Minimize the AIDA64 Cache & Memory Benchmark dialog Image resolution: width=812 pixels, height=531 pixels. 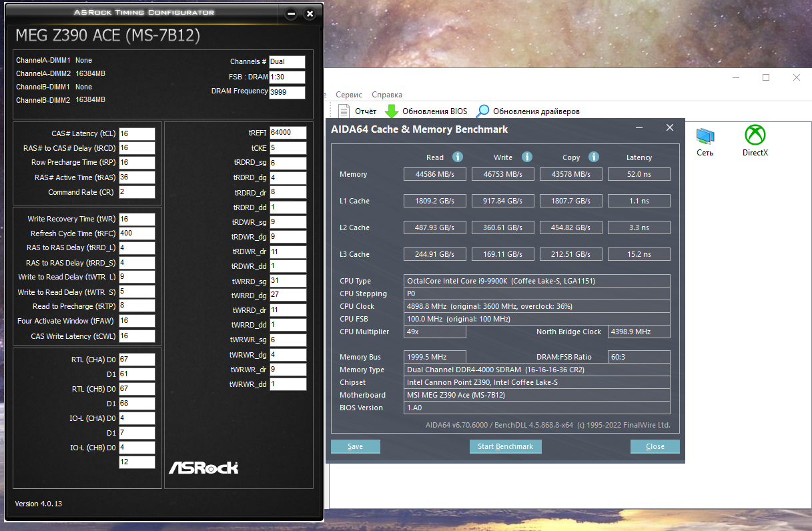(x=639, y=128)
